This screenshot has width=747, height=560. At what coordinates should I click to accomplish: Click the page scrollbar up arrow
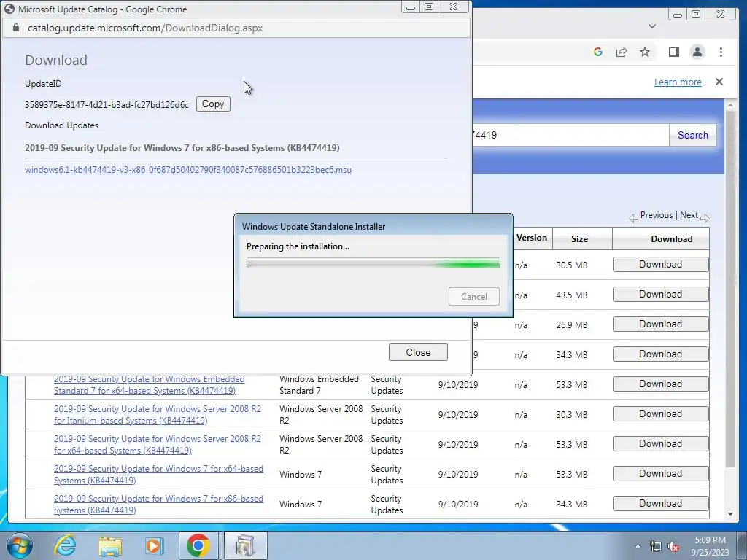(729, 105)
